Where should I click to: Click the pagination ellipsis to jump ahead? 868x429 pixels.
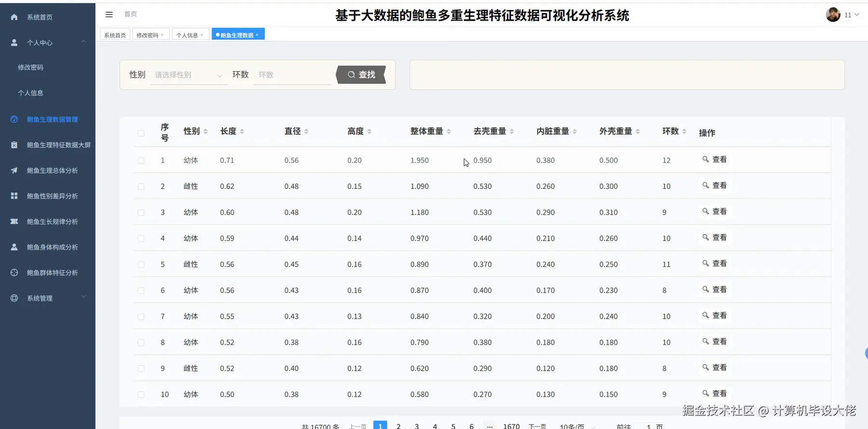[x=489, y=426]
